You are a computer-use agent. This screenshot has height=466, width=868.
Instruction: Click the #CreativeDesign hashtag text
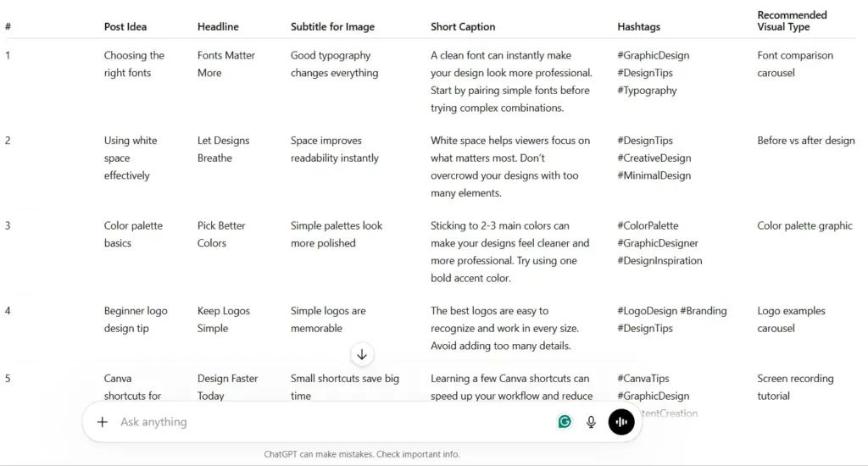pyautogui.click(x=654, y=158)
